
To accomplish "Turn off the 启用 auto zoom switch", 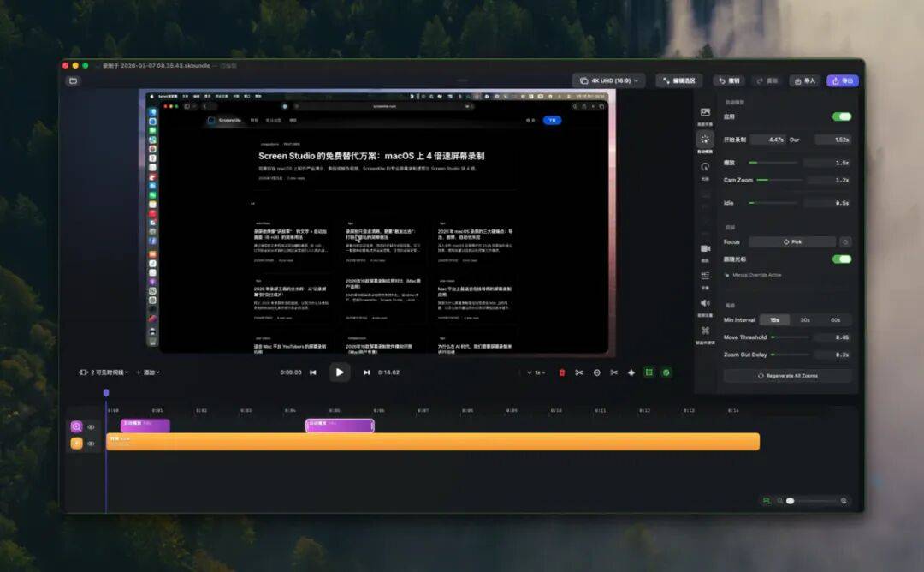I will click(842, 116).
